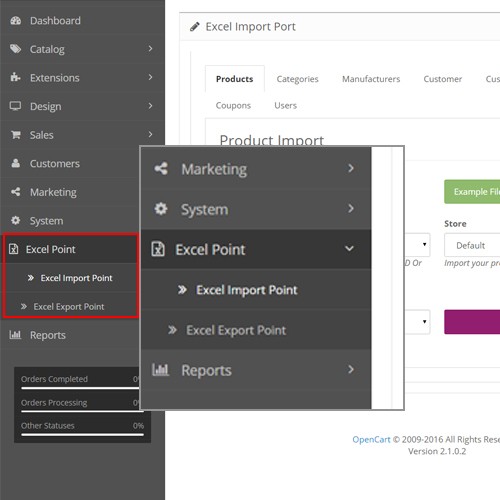Open Excel Import Point in left sidebar
Viewport: 500px width, 500px height.
[x=70, y=278]
